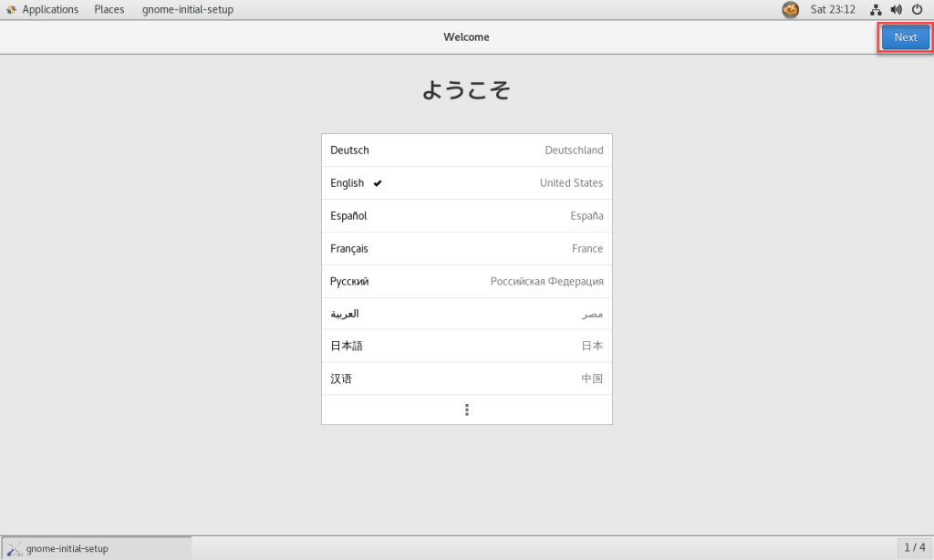Choose Français language option
The height and width of the screenshot is (560, 934).
point(466,248)
